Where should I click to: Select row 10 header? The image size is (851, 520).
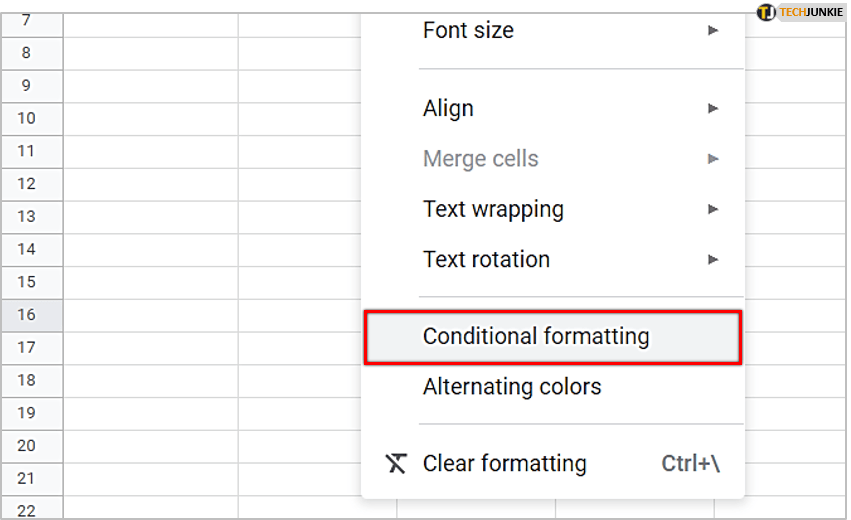(x=27, y=118)
